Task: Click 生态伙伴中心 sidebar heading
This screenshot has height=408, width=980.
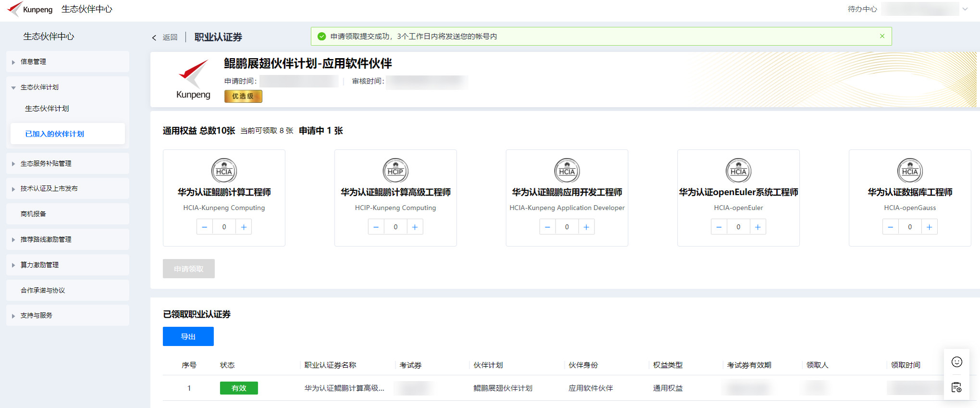Action: [49, 37]
